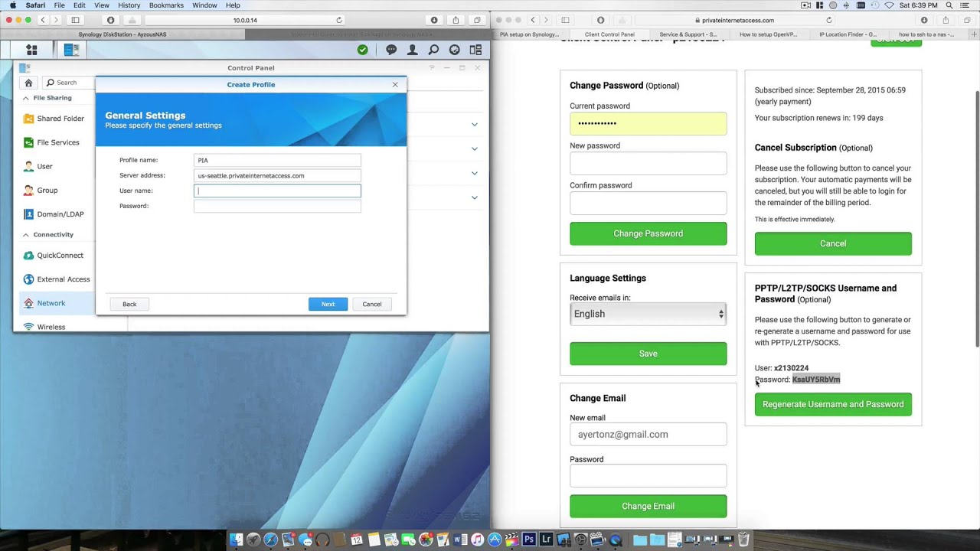This screenshot has width=980, height=551.
Task: Collapse the Connectivity section
Action: pyautogui.click(x=25, y=234)
